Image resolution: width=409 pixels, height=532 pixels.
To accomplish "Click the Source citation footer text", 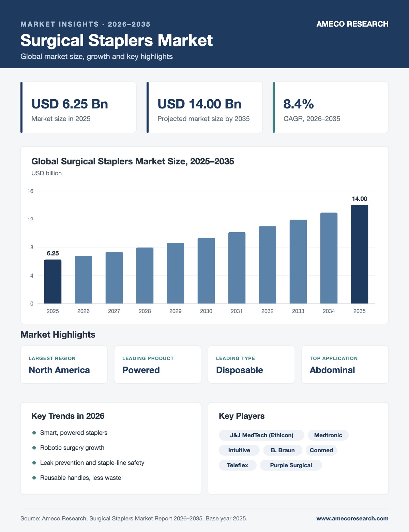I will coord(134,518).
